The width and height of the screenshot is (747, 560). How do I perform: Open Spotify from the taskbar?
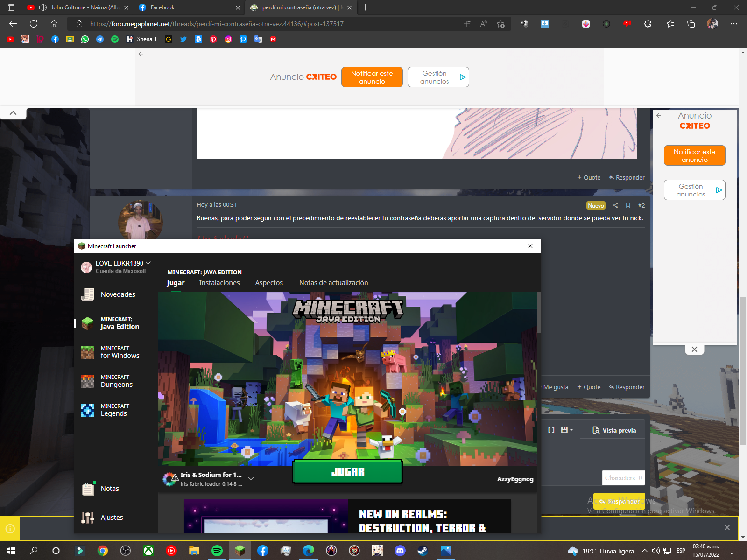pyautogui.click(x=217, y=551)
